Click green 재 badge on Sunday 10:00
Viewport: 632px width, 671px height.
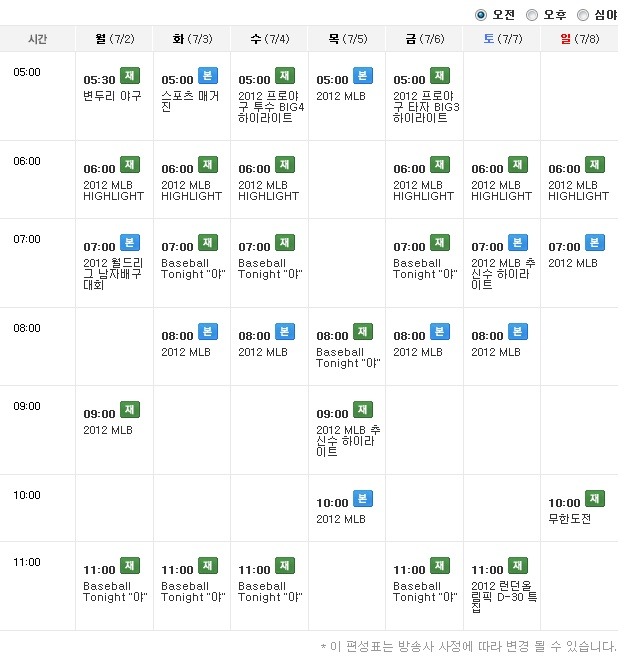[595, 499]
